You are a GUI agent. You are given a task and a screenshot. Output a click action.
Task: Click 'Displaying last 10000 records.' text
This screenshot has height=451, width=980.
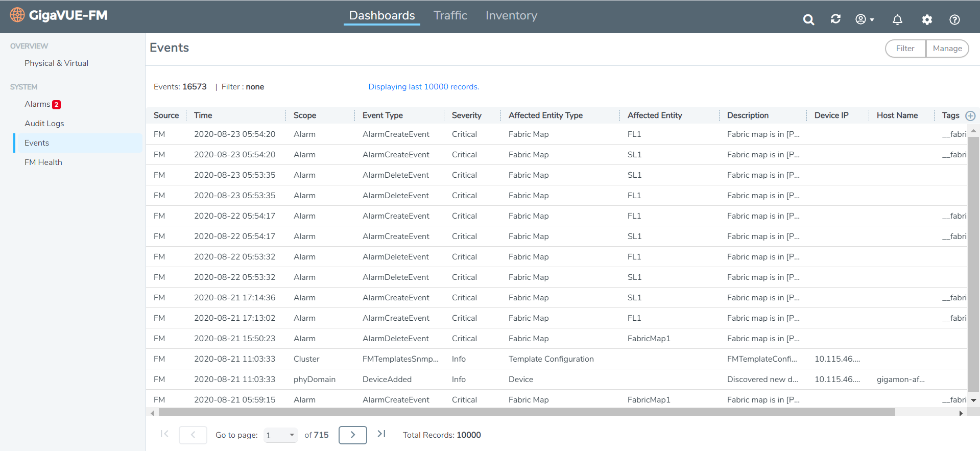tap(424, 87)
